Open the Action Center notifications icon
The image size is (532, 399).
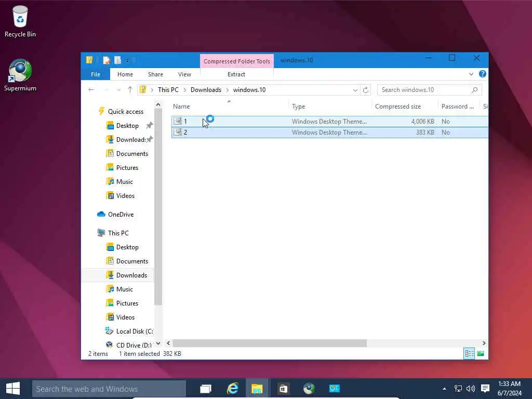coord(485,389)
